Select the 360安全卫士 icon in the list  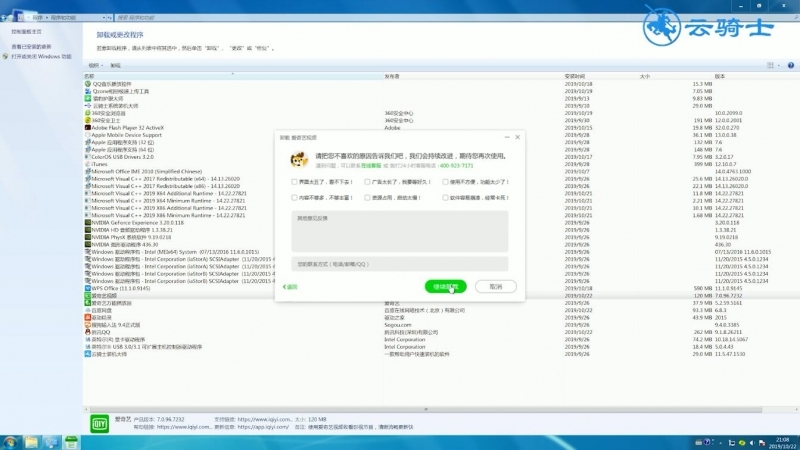click(88, 120)
